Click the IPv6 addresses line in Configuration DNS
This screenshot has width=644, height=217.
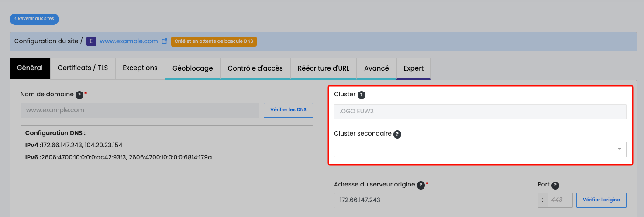(118, 157)
